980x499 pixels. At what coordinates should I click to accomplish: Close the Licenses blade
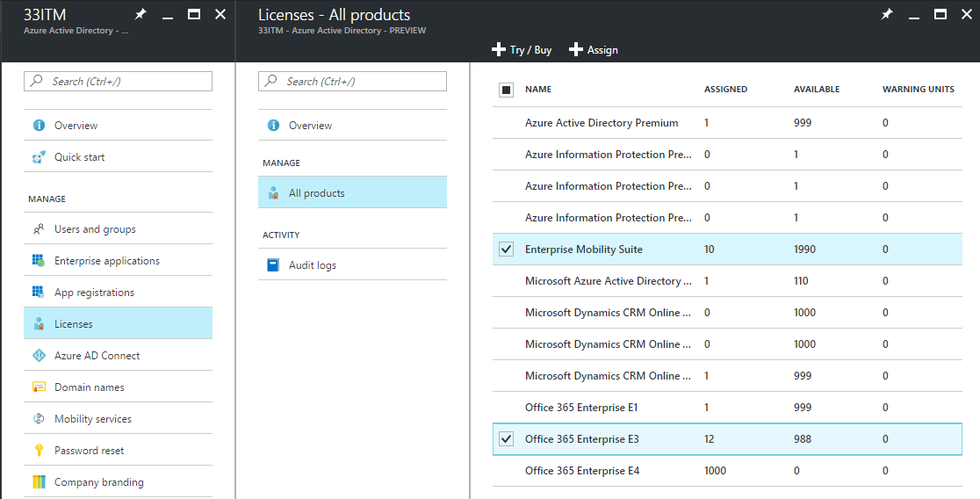click(966, 14)
